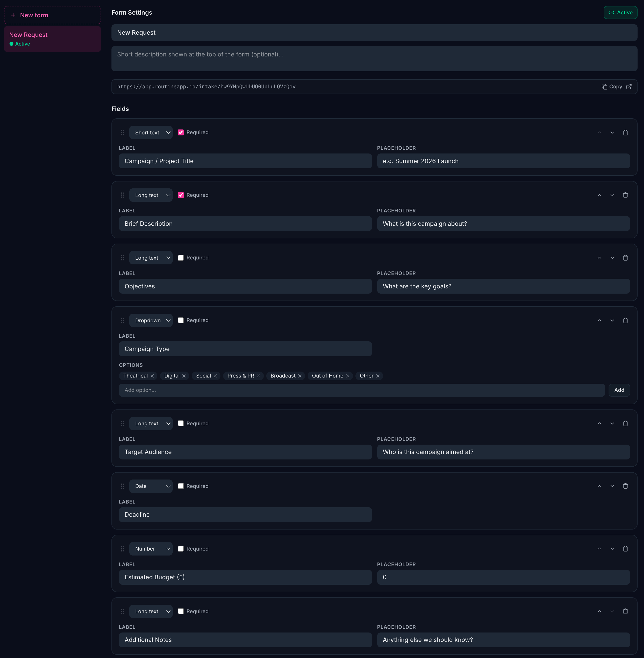Viewport: 644px width, 658px height.
Task: Check Required for Deadline field
Action: pyautogui.click(x=181, y=486)
